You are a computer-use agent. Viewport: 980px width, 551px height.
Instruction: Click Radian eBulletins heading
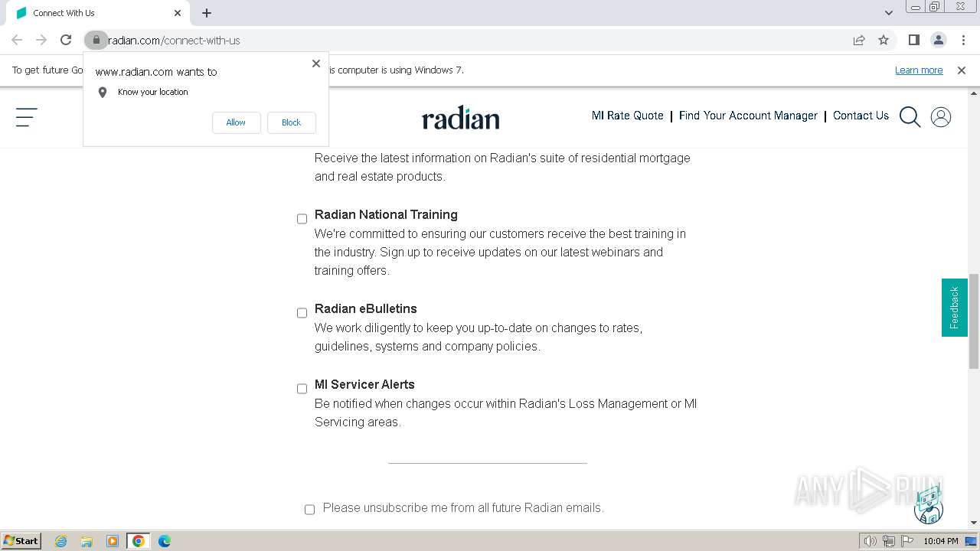click(x=366, y=309)
